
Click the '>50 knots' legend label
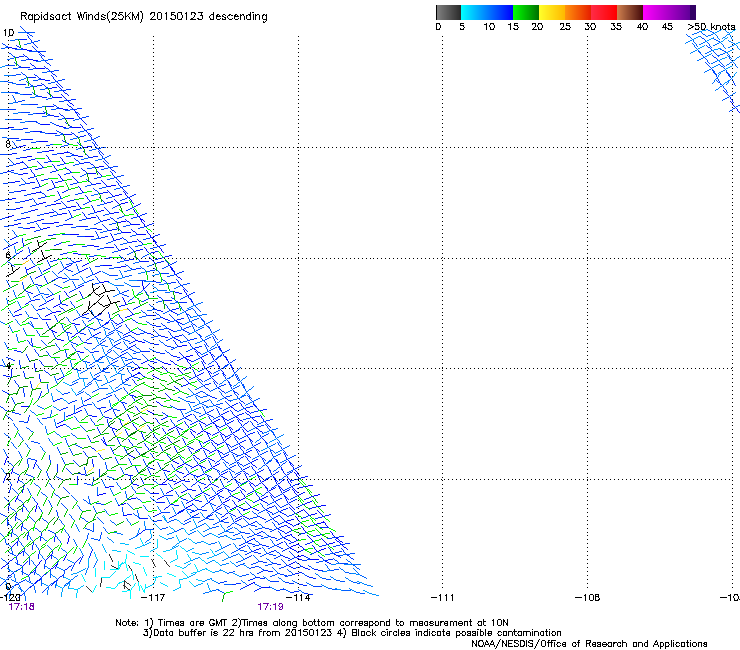[711, 27]
